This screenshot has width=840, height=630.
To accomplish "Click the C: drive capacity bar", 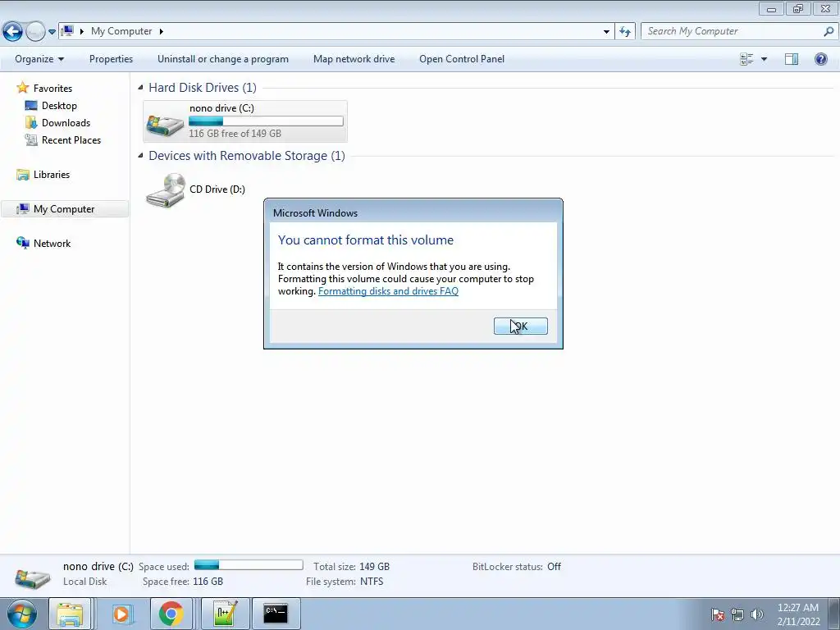I will click(x=266, y=121).
